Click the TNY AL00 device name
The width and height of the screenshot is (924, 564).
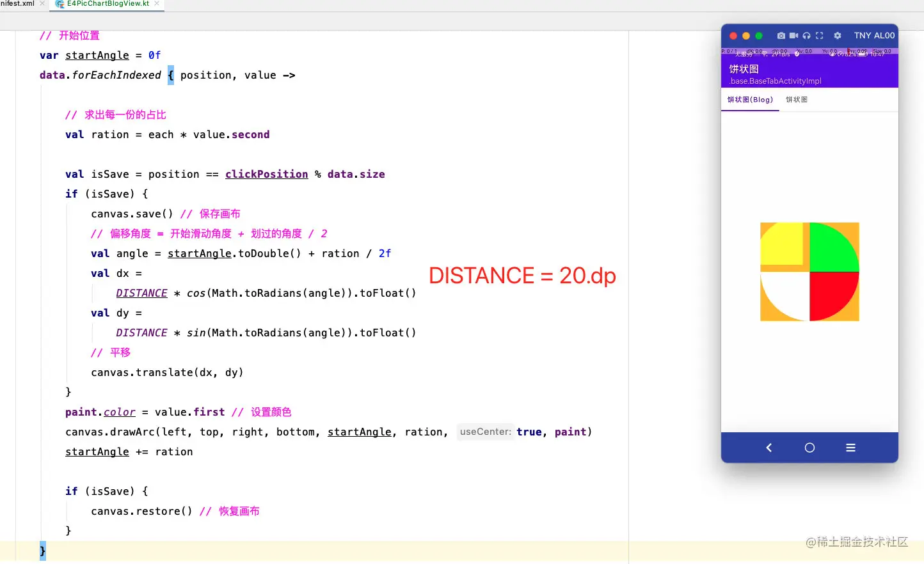(874, 36)
